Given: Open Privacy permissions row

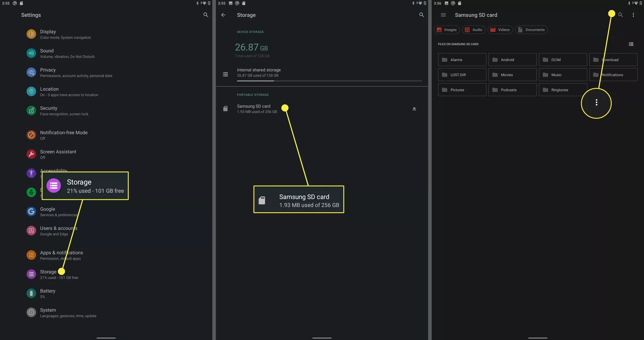Looking at the screenshot, I should 106,73.
